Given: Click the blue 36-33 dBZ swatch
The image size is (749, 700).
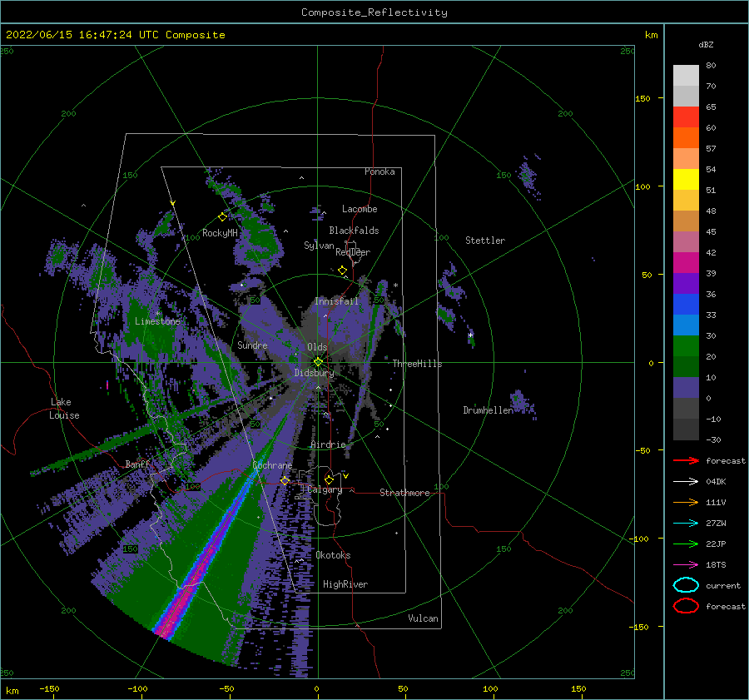Looking at the screenshot, I should [x=686, y=305].
